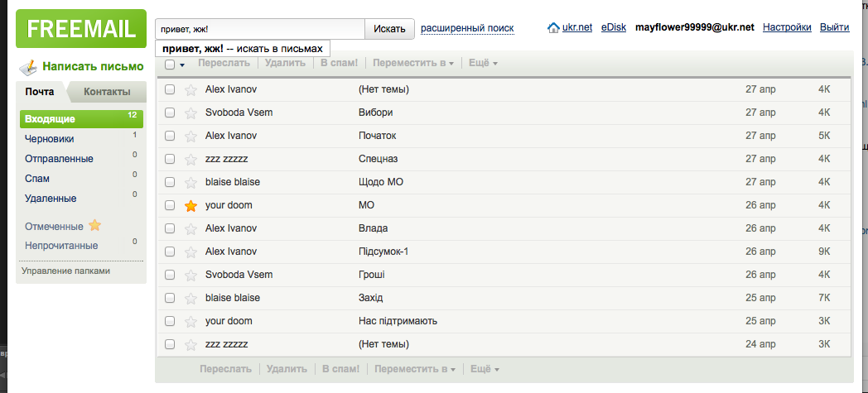Screen dimensions: 868x393
Task: Unstar the 'your doom' MO message
Action: 190,205
